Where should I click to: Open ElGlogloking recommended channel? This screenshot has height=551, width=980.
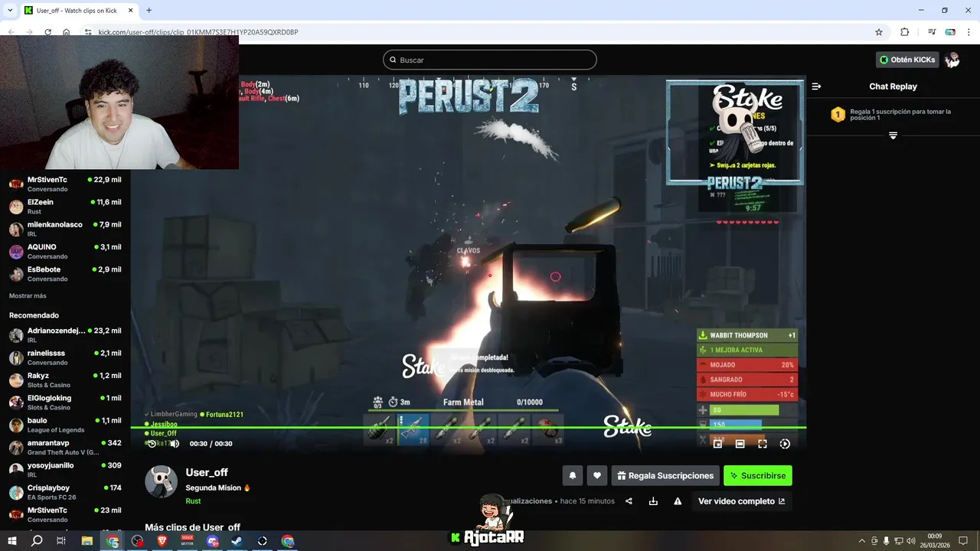(x=65, y=403)
